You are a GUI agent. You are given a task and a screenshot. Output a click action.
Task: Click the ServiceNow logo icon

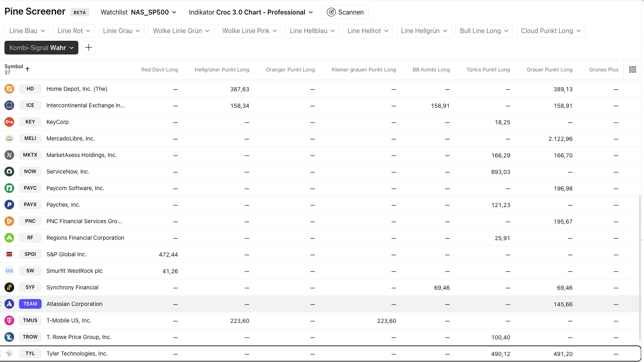coord(9,172)
